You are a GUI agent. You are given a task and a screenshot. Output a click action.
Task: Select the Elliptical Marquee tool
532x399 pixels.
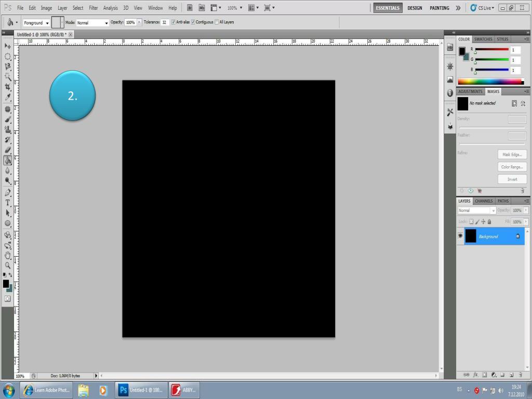pos(7,56)
